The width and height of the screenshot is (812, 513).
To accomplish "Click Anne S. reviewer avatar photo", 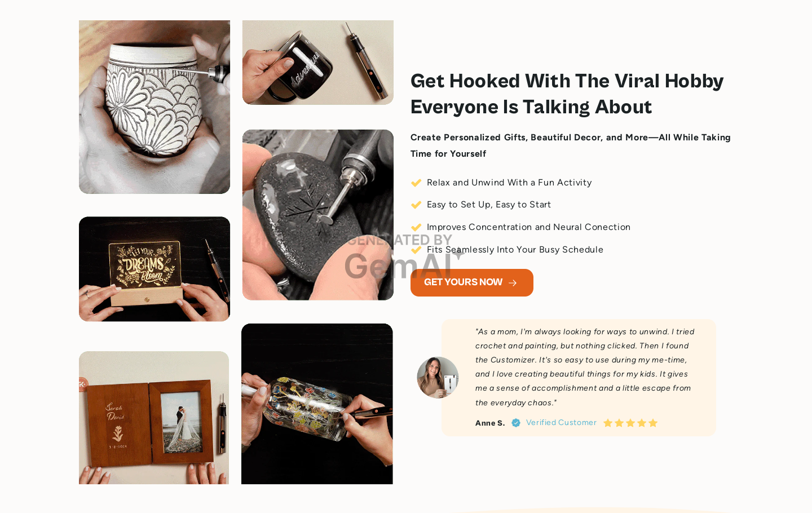I will [438, 378].
